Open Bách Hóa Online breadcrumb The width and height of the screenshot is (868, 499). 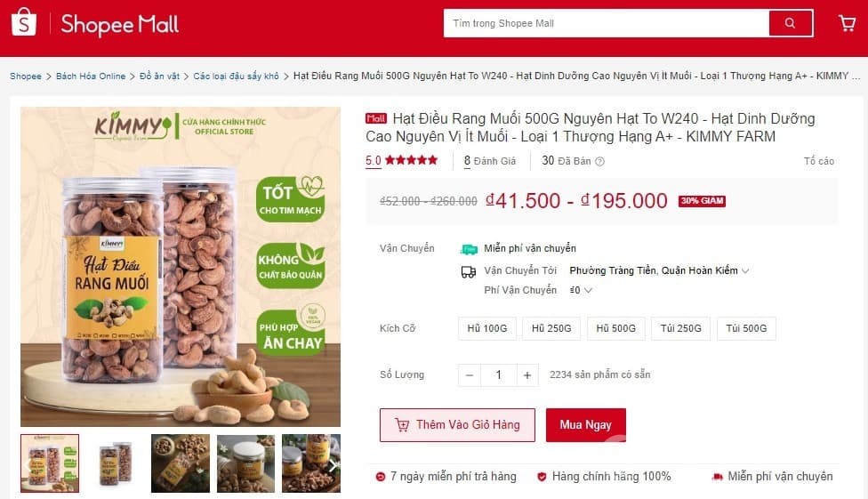point(91,76)
